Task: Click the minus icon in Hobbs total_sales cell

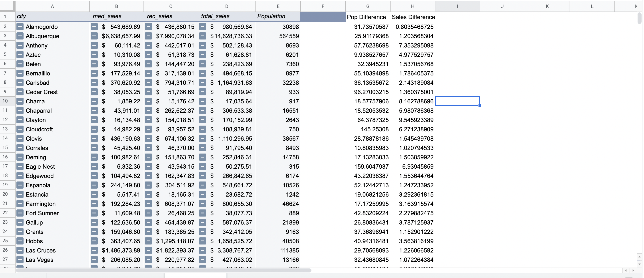Action: point(203,241)
